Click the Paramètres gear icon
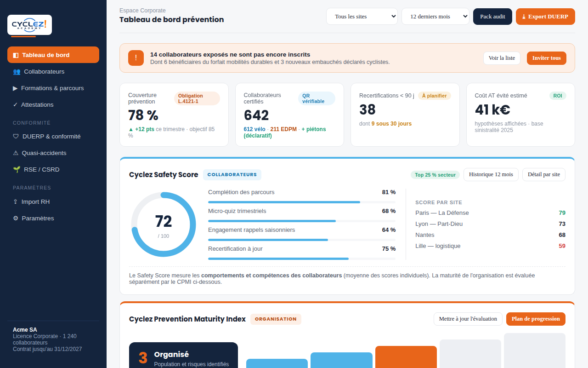This screenshot has height=368, width=588. 16,218
